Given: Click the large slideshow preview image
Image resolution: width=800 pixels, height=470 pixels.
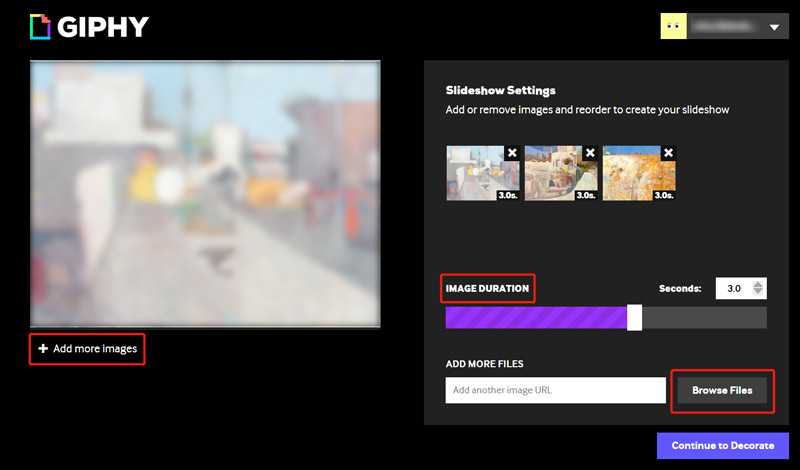Looking at the screenshot, I should pos(205,193).
